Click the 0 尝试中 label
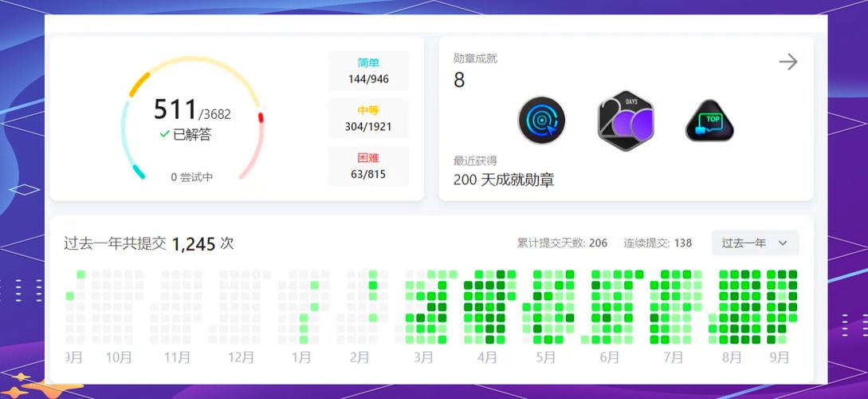868x399 pixels. point(191,177)
